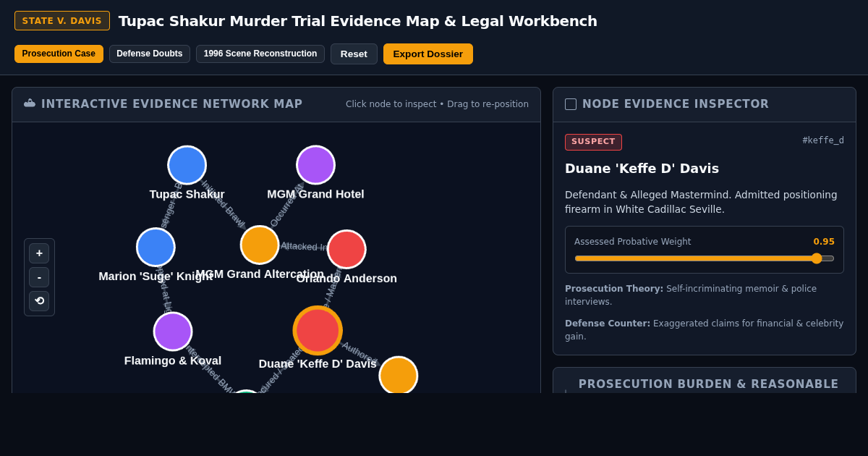Select the Duane 'Keffe D' Davis node
868x456 pixels.
318,331
